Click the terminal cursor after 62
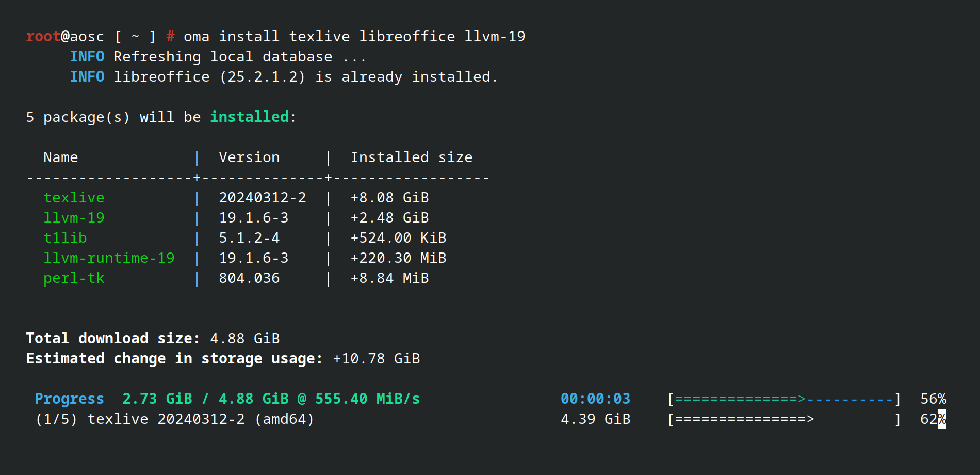 [x=942, y=419]
